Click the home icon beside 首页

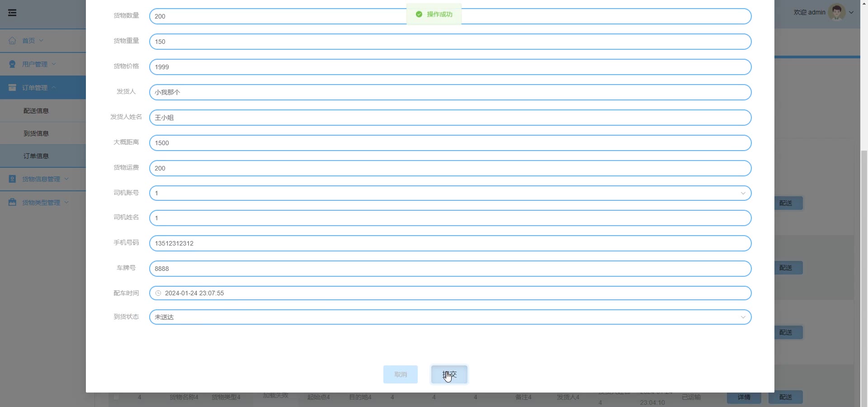12,41
